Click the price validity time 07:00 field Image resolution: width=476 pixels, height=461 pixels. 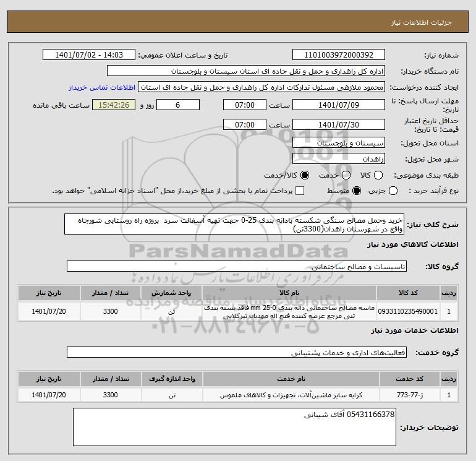[245, 124]
